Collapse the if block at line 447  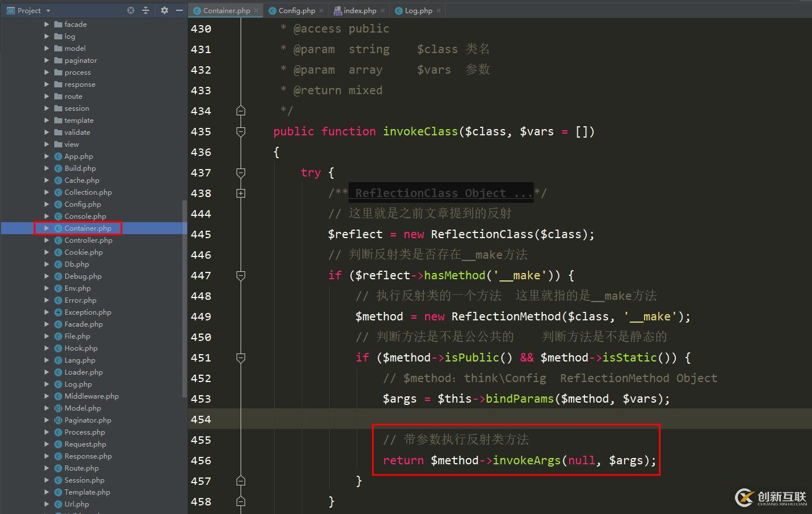241,276
